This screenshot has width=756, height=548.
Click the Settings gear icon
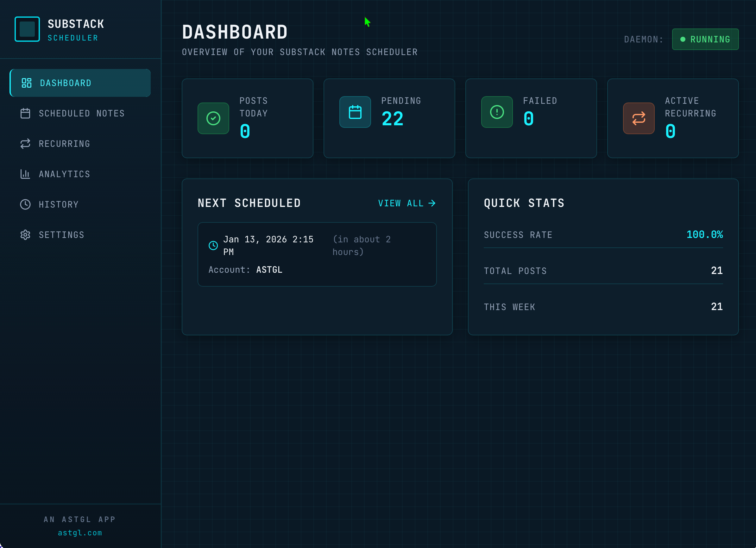pyautogui.click(x=25, y=234)
